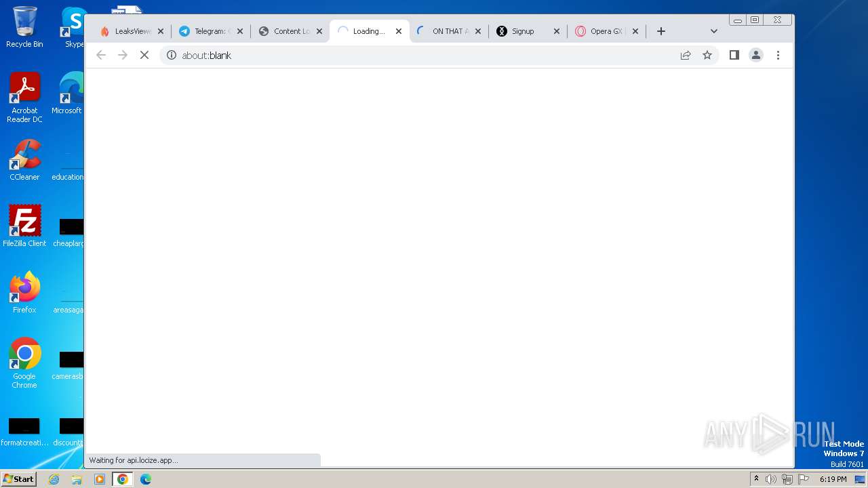Expand the tab search dropdown
The image size is (868, 488).
coord(714,31)
